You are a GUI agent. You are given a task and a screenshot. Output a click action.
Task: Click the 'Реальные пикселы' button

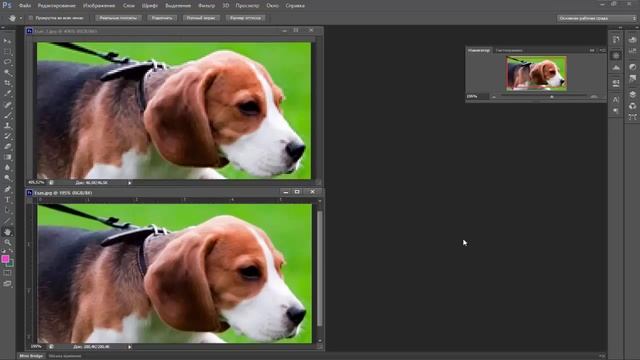118,18
